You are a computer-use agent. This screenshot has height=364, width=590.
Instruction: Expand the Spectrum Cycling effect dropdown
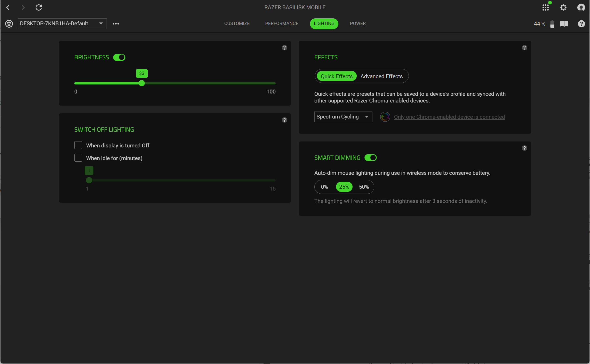tap(343, 117)
